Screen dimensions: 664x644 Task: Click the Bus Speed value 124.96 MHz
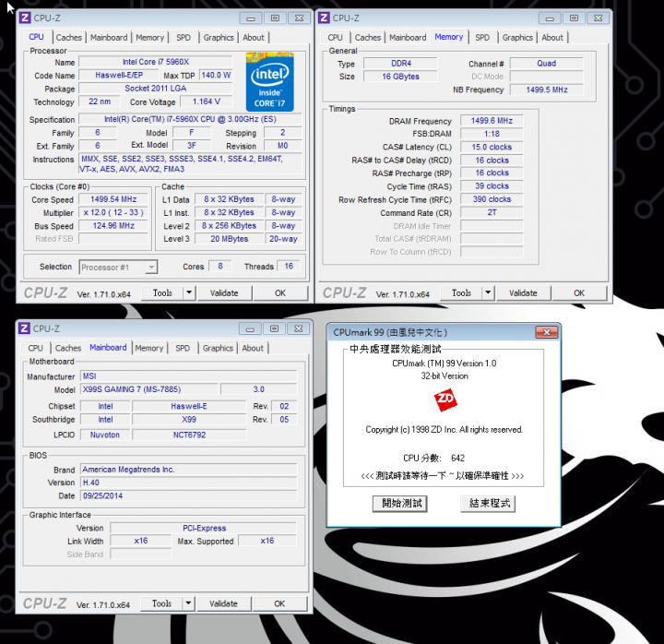(113, 226)
